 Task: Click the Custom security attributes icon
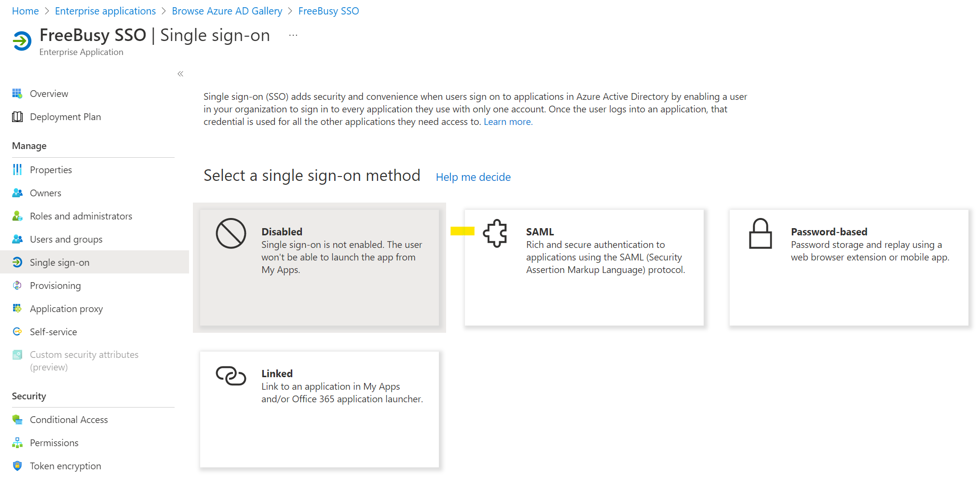17,355
